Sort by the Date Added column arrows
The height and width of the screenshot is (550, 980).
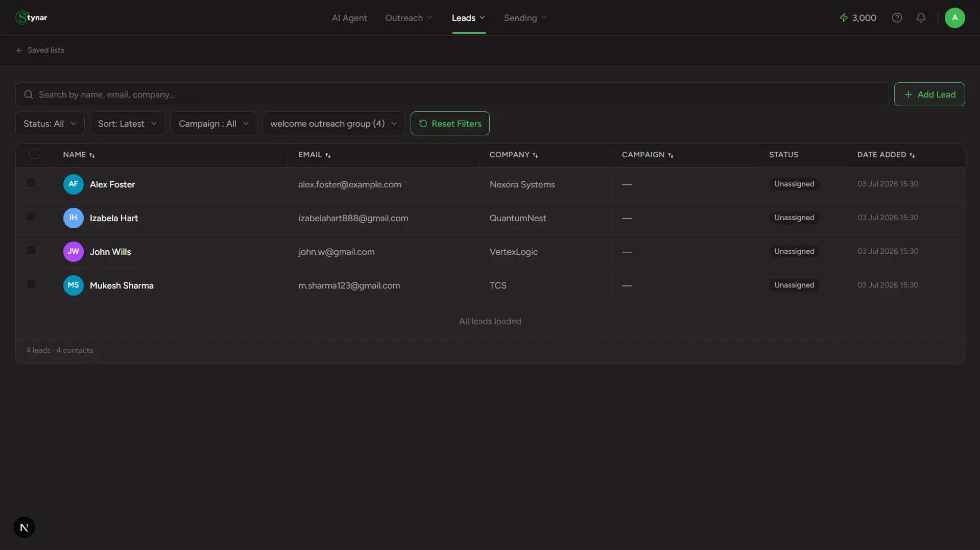(x=912, y=155)
